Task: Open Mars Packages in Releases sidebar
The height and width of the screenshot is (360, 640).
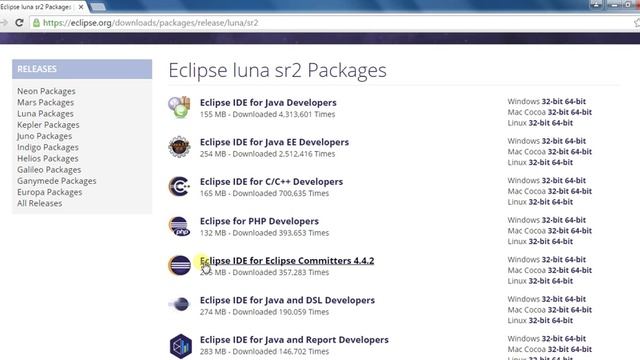Action: 45,102
